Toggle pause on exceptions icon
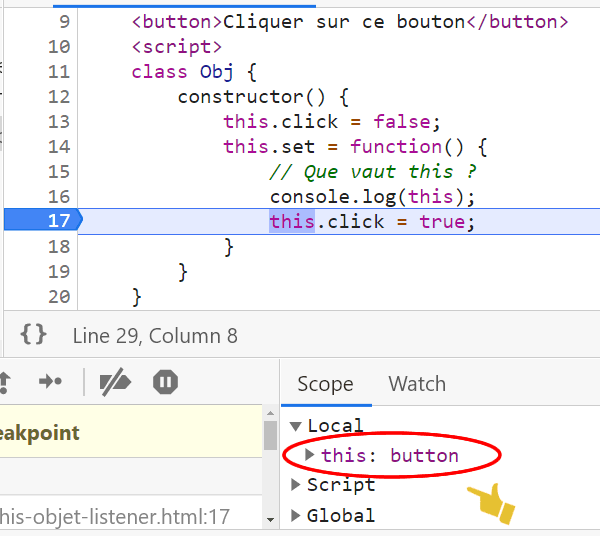The width and height of the screenshot is (600, 536). (165, 382)
